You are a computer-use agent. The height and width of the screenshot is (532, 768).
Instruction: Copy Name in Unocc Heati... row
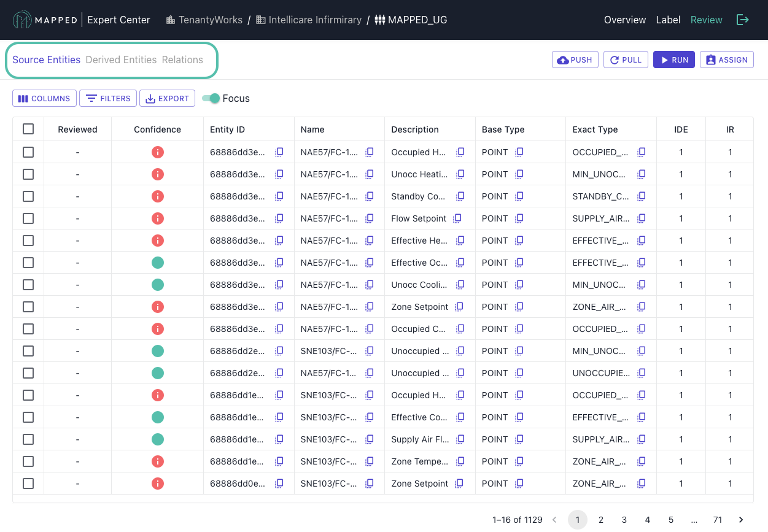click(370, 174)
